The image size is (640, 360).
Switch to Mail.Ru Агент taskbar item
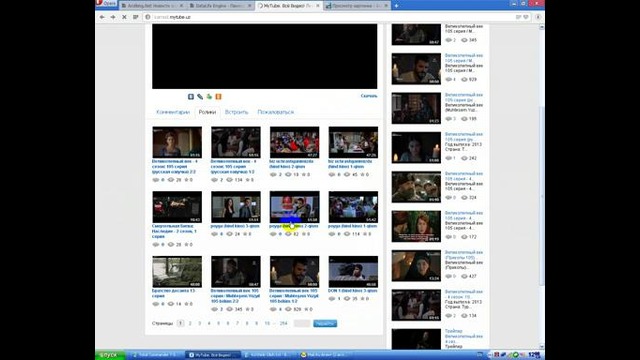click(325, 355)
